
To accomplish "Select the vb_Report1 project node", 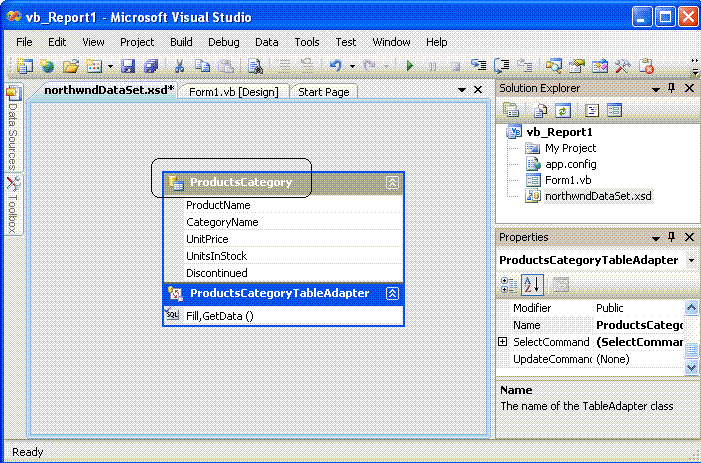I will click(559, 132).
